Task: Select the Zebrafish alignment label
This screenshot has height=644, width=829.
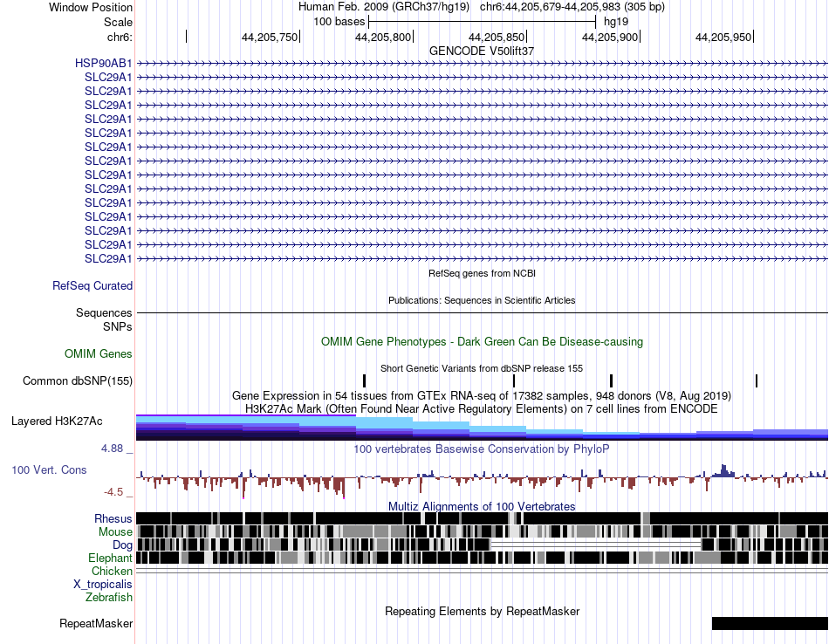Action: pyautogui.click(x=109, y=597)
